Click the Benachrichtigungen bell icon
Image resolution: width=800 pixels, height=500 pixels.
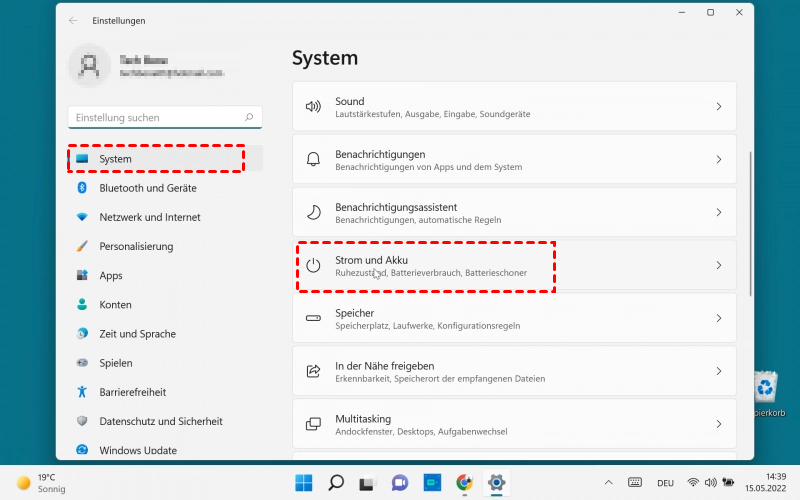point(313,160)
